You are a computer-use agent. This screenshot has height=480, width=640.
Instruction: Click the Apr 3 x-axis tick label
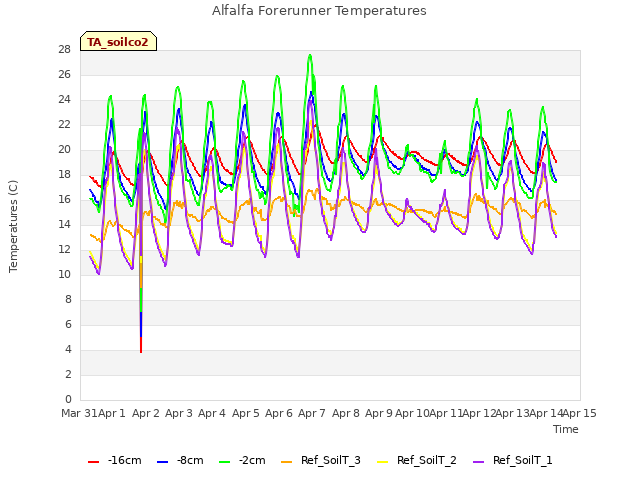pyautogui.click(x=179, y=413)
